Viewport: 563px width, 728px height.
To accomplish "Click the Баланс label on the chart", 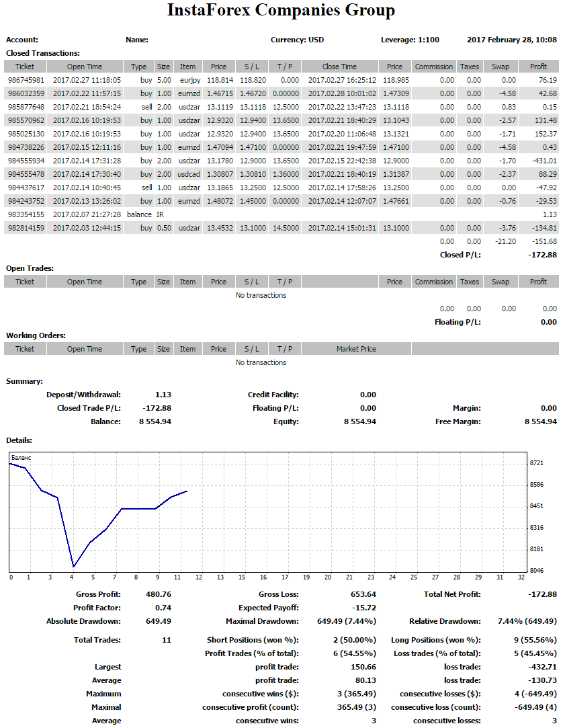I will (21, 457).
